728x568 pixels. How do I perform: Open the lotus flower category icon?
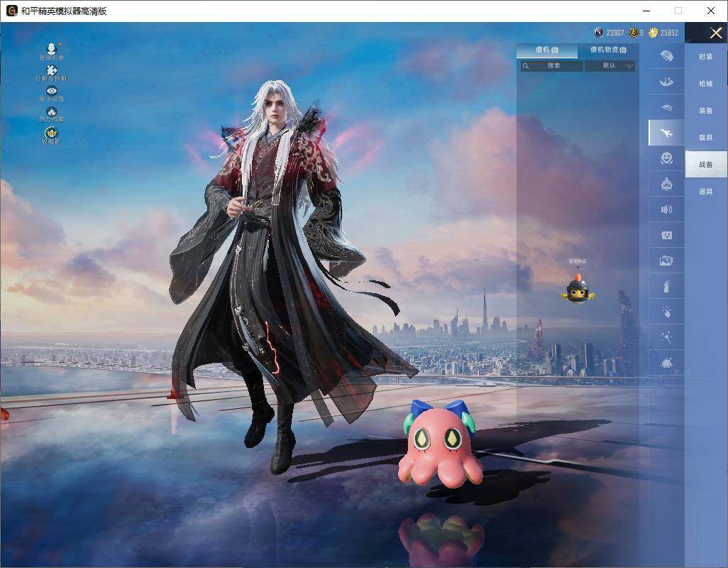(x=666, y=363)
